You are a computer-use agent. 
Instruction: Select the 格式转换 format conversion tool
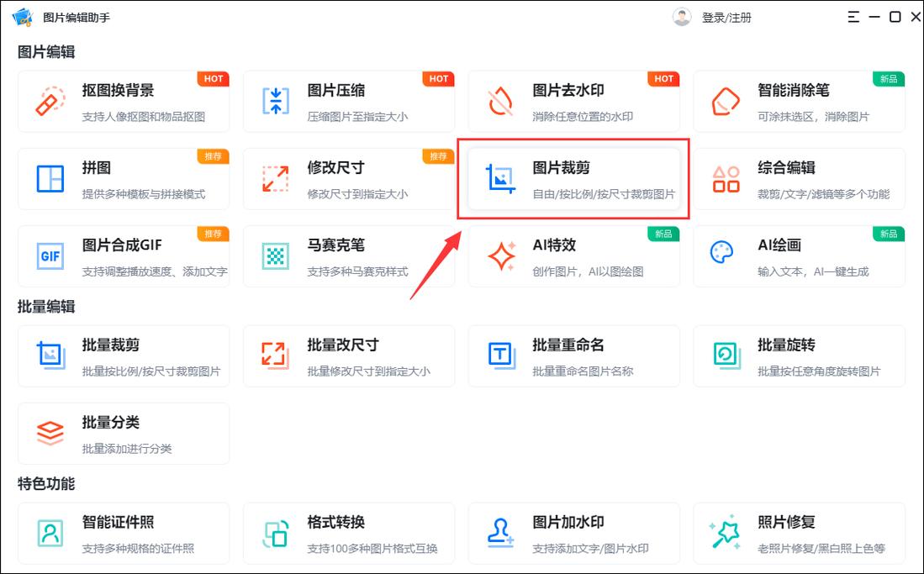(349, 534)
